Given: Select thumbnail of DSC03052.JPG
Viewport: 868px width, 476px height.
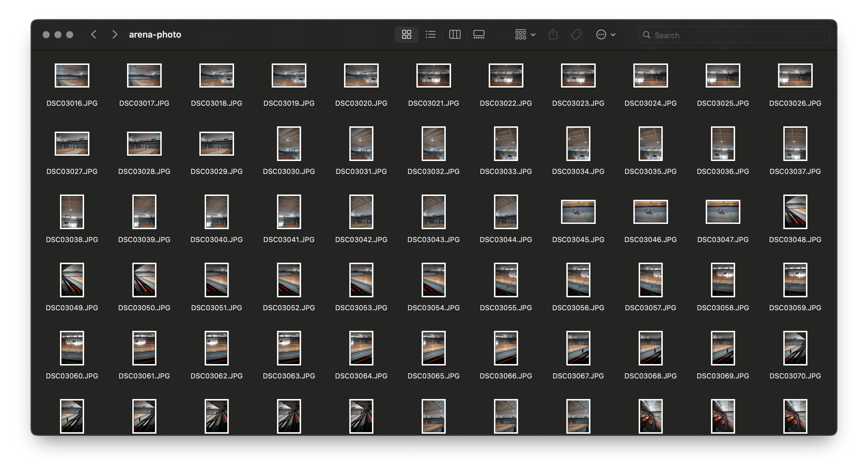Looking at the screenshot, I should [x=289, y=280].
